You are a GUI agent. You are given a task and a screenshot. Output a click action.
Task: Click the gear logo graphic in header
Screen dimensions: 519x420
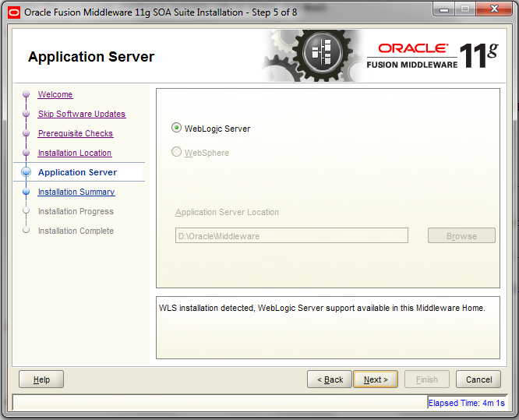(312, 55)
